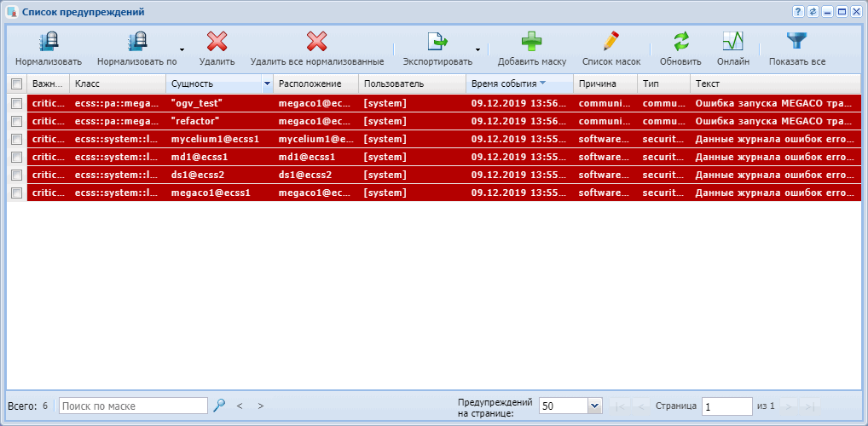Open the Экспортировать dropdown arrow

477,49
